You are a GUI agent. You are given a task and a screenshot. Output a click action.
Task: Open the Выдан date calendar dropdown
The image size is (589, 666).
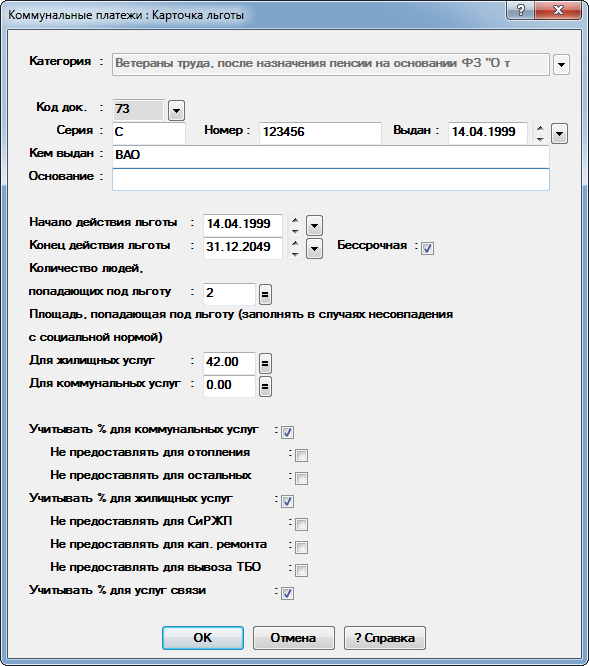coord(559,134)
